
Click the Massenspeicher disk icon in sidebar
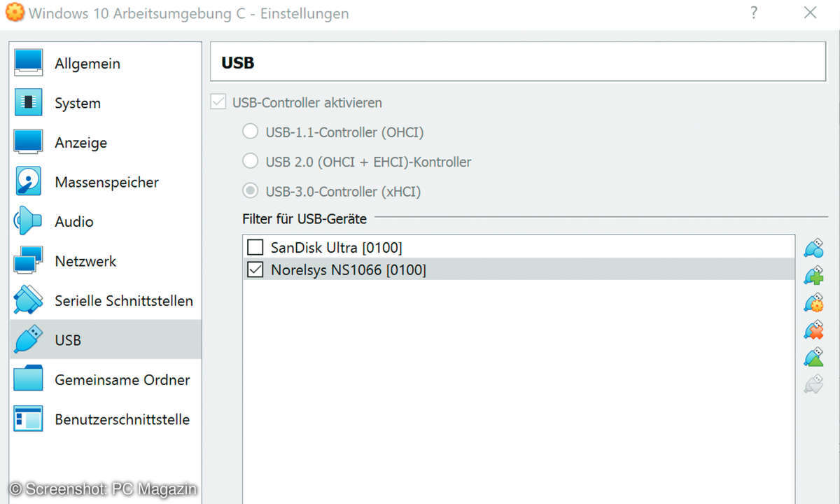click(x=28, y=182)
